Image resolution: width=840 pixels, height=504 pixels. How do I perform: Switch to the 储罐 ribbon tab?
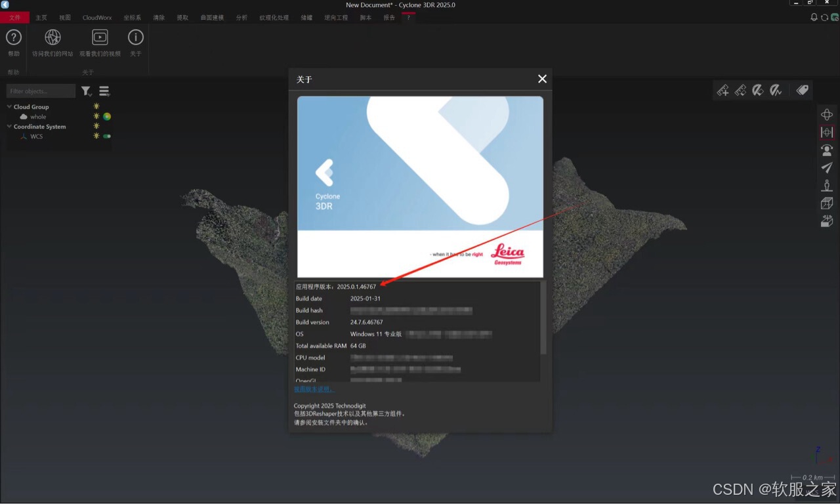point(306,18)
